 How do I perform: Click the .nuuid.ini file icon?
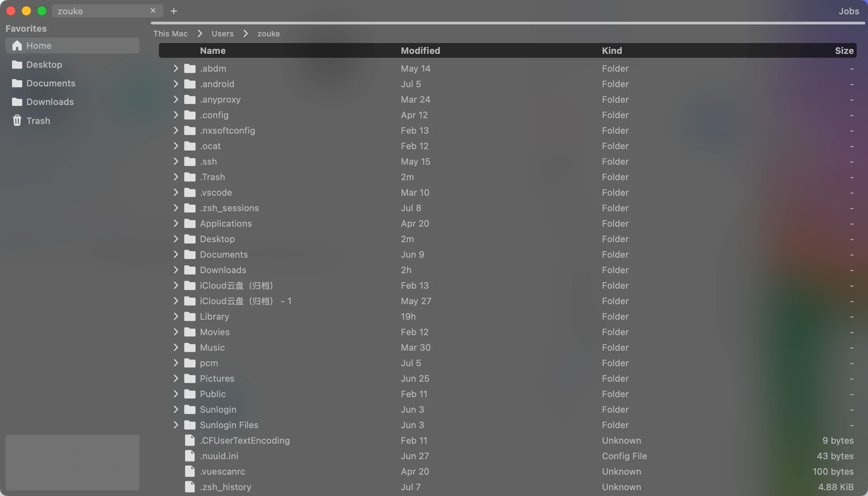(x=189, y=456)
